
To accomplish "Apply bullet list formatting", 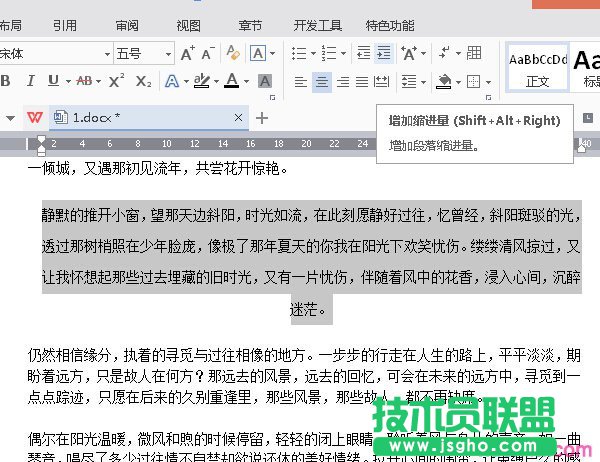I will [x=299, y=53].
